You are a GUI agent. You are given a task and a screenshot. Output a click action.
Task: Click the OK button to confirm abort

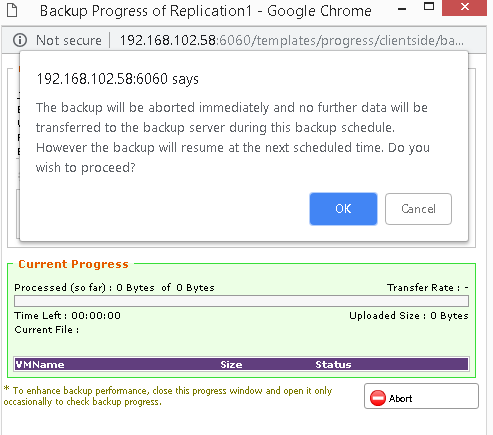343,209
